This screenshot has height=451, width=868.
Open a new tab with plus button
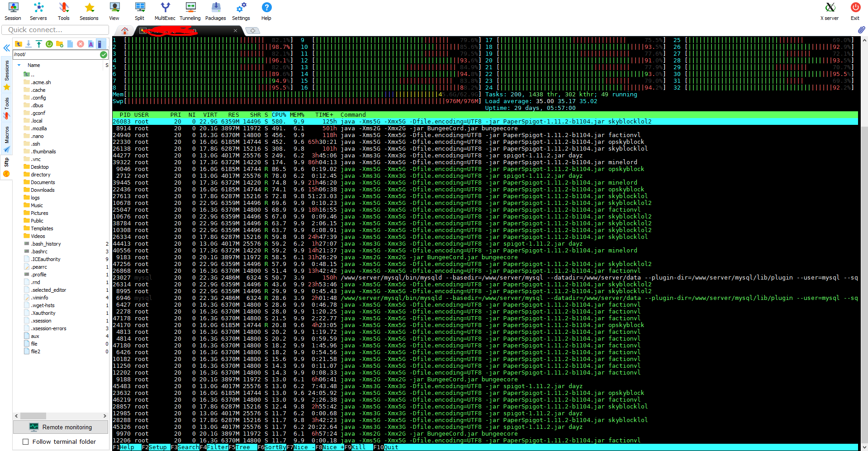(x=252, y=31)
